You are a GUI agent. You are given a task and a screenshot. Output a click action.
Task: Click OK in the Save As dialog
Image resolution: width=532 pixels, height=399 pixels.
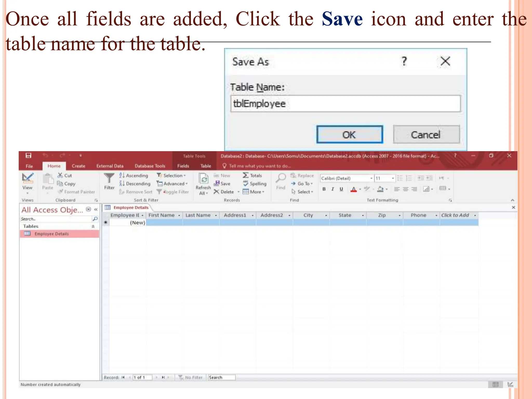pos(350,135)
